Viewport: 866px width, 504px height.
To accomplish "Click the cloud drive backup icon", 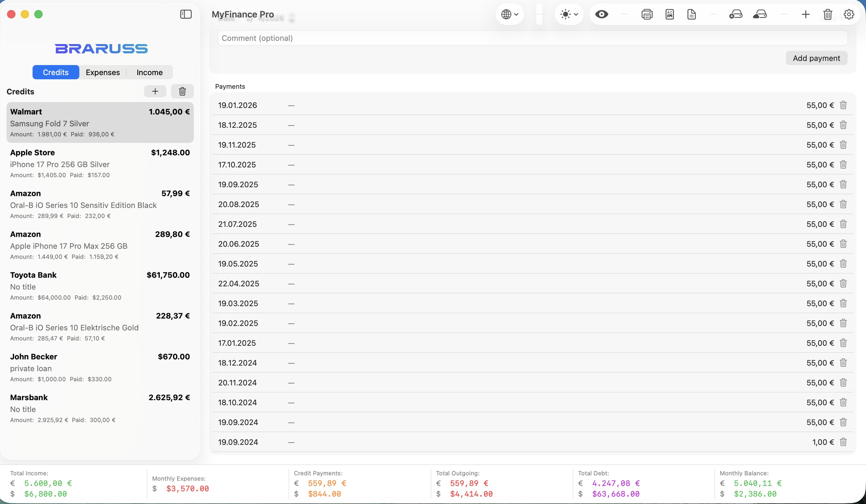I will click(760, 14).
